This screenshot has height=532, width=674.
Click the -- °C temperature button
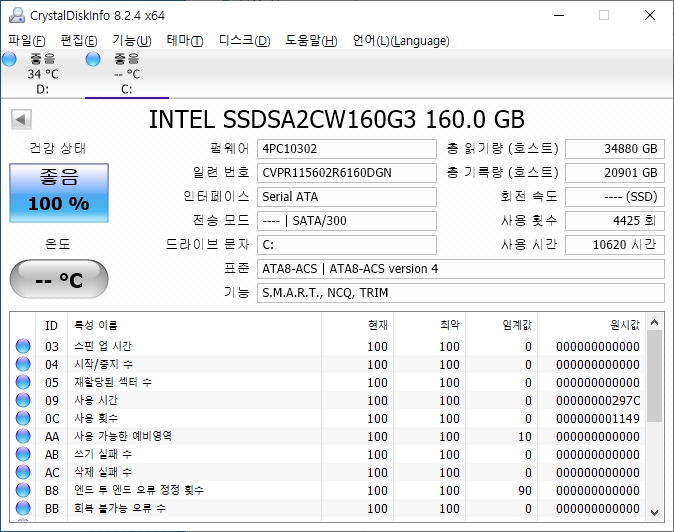[59, 279]
